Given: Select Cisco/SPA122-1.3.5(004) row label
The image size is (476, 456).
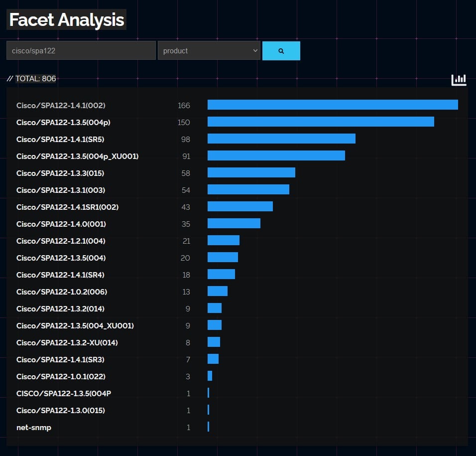Looking at the screenshot, I should (x=61, y=258).
